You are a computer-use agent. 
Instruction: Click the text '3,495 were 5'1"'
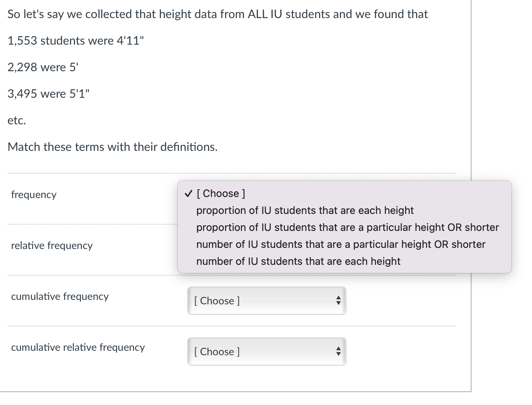tap(48, 94)
